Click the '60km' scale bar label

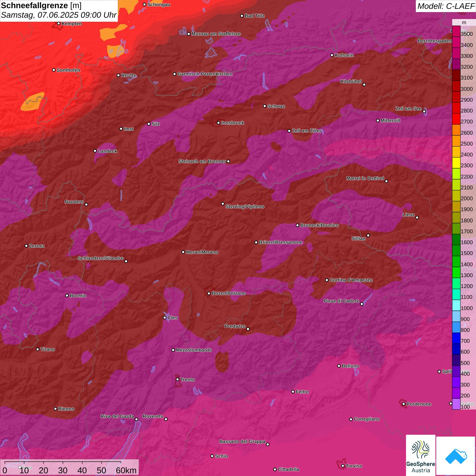[x=126, y=470]
